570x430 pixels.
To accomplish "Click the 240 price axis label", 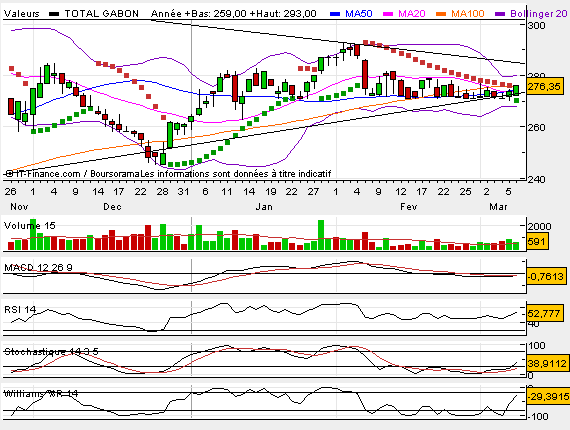I will [x=537, y=179].
